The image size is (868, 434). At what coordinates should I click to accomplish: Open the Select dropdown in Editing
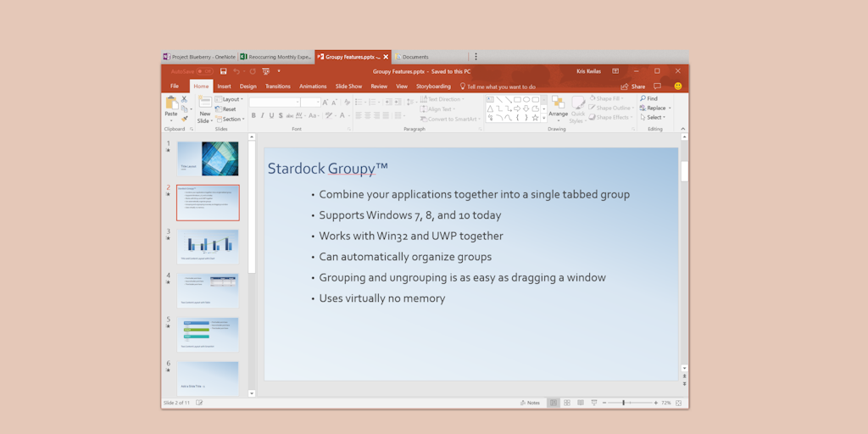click(x=654, y=117)
